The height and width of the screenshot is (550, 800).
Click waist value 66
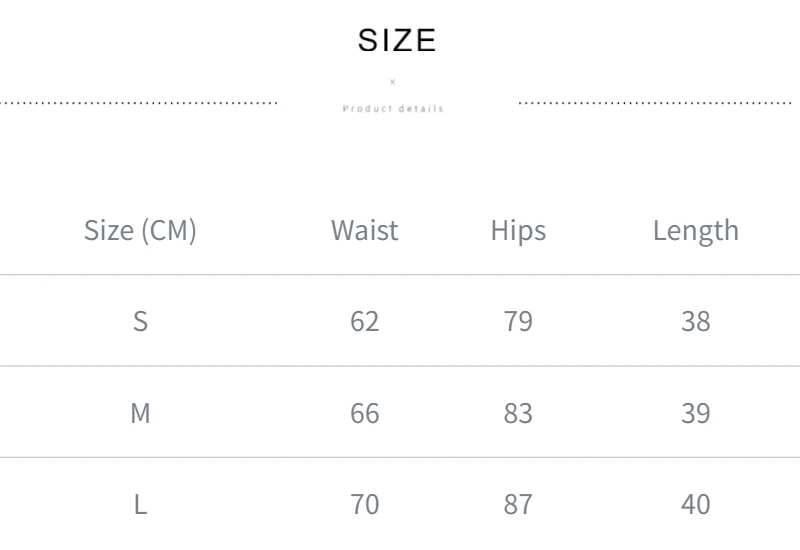[364, 413]
